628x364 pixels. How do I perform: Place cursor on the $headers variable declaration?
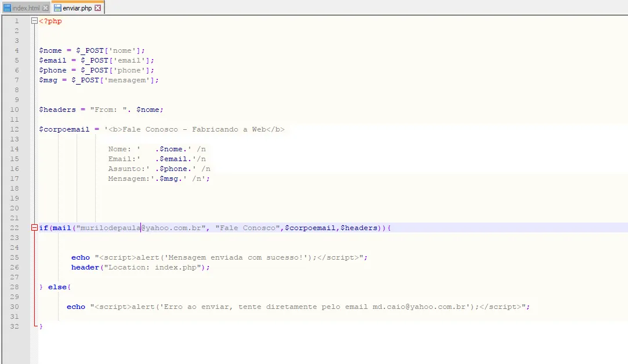tap(56, 110)
